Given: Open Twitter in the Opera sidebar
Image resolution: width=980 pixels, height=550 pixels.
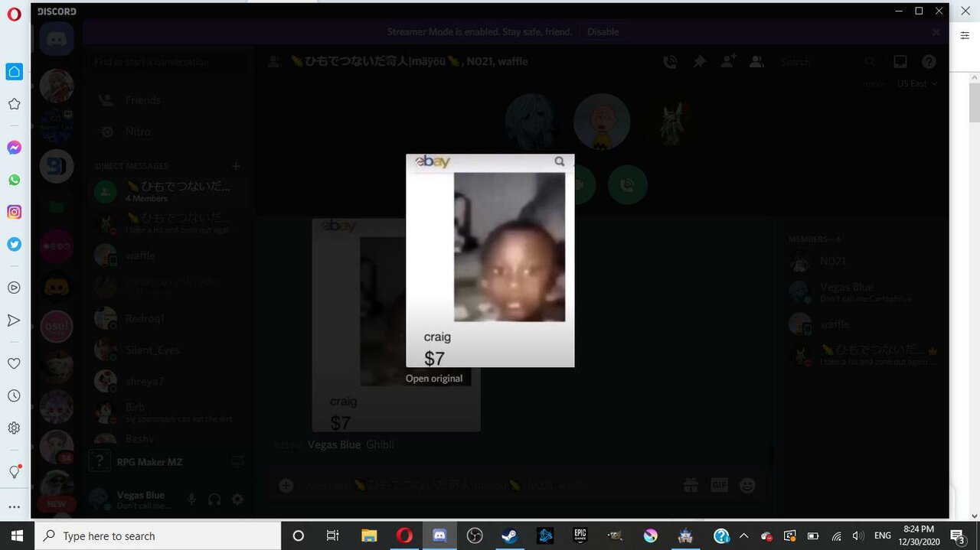Looking at the screenshot, I should (x=14, y=244).
